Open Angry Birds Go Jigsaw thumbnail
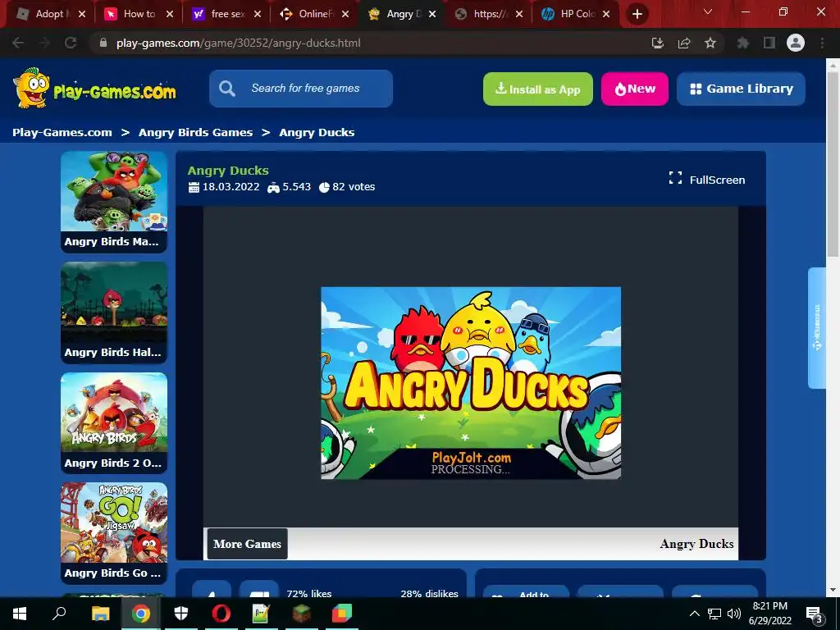The image size is (840, 630). click(114, 533)
